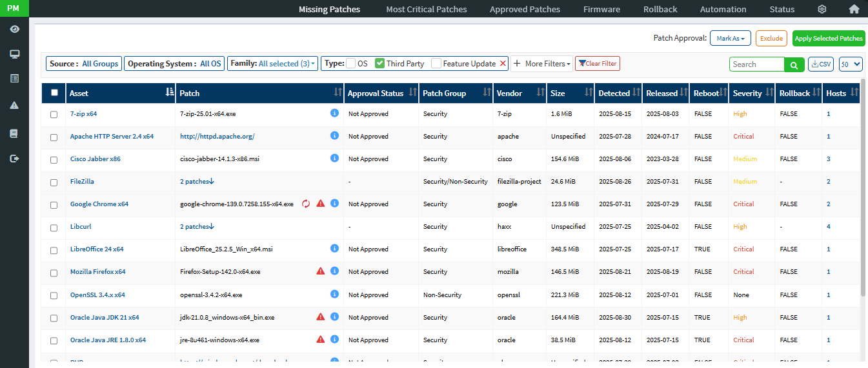Open info icon for Apache httpd patch
Screen dimensions: 868x368
334,135
